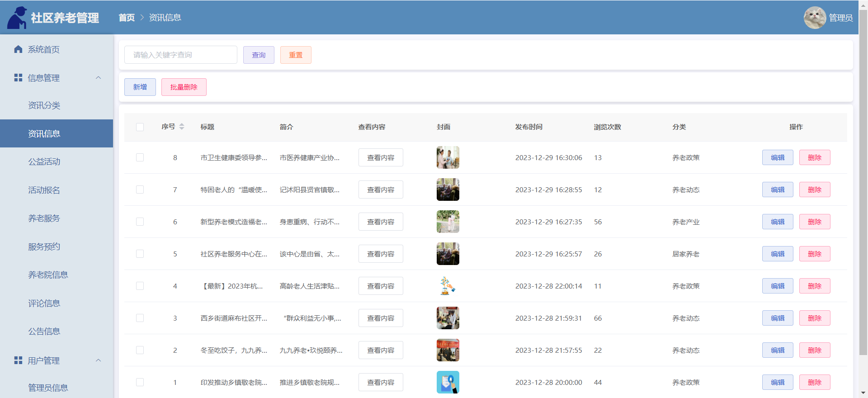Check the box for row 4
This screenshot has width=868, height=398.
click(x=140, y=286)
